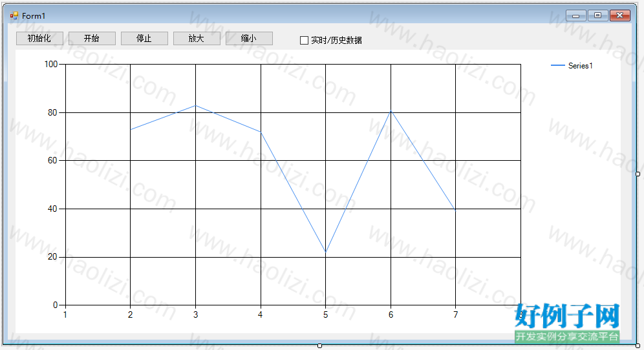Click the Y-axis label 40
Viewport: 644px width, 350px height.
52,209
